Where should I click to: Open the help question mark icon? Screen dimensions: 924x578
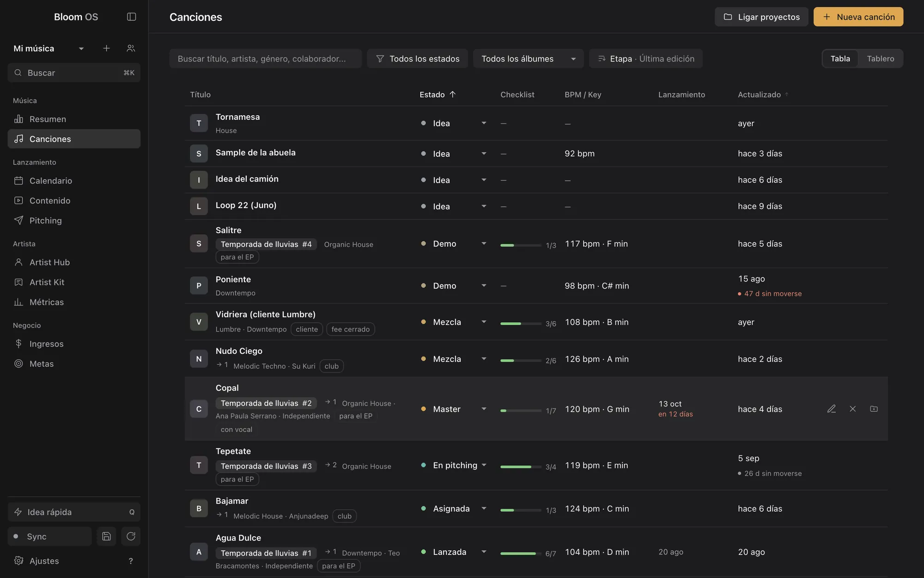pyautogui.click(x=131, y=561)
